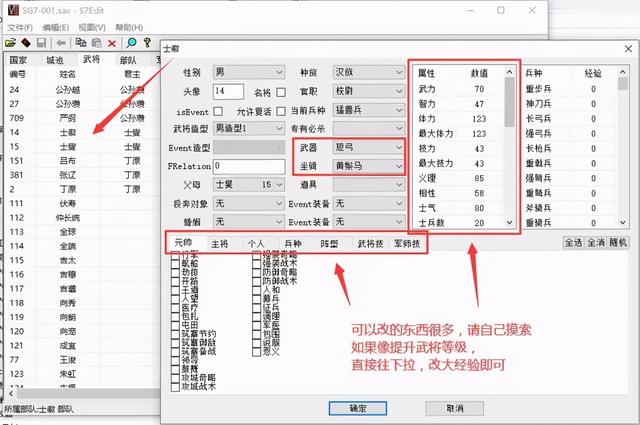Click the magnifier search toolbar icon
The width and height of the screenshot is (640, 425).
click(x=131, y=43)
